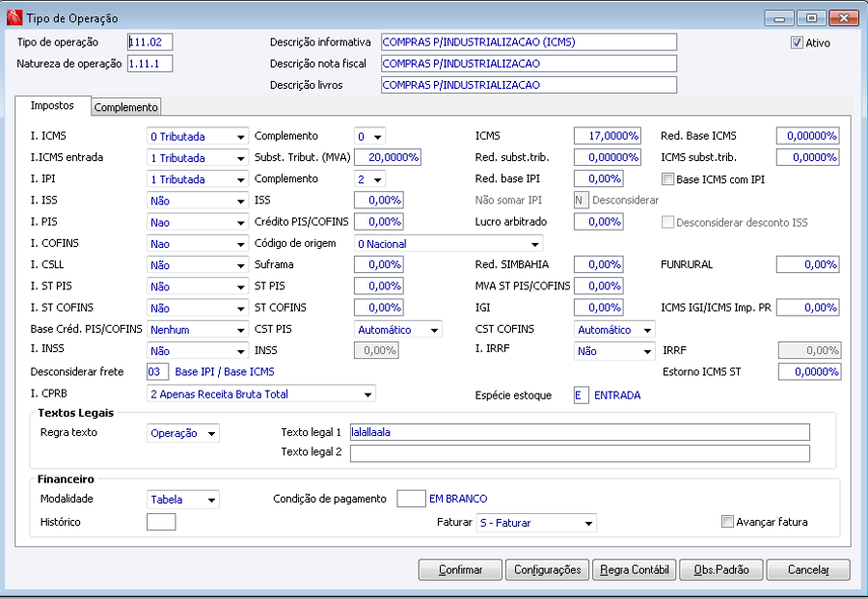Open the Modalidade dropdown
The width and height of the screenshot is (868, 599).
click(x=183, y=500)
